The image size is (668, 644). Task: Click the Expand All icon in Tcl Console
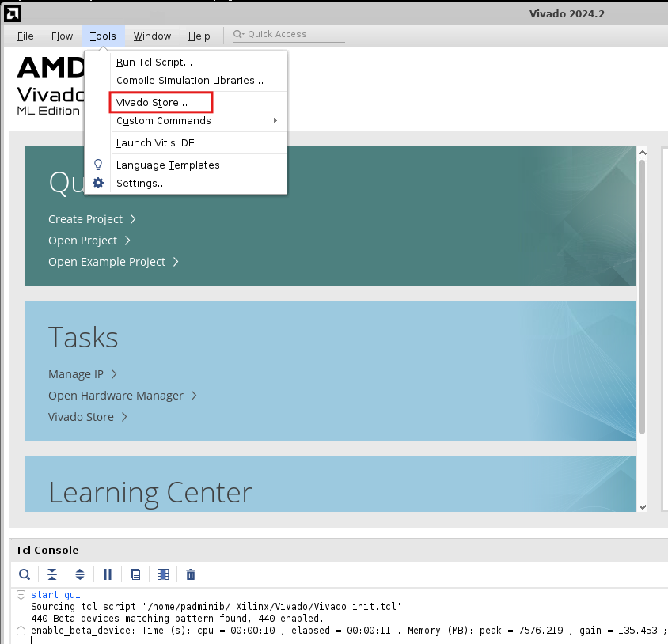80,574
